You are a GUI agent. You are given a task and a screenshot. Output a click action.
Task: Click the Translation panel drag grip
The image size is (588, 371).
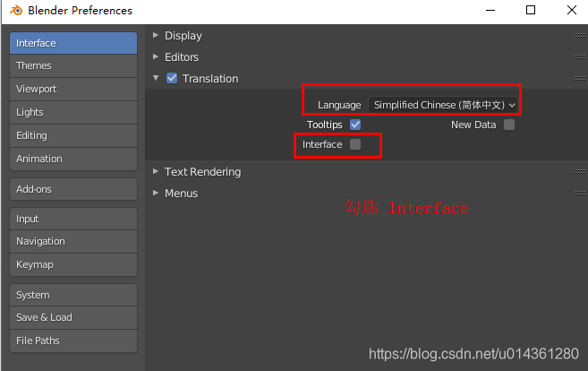579,79
